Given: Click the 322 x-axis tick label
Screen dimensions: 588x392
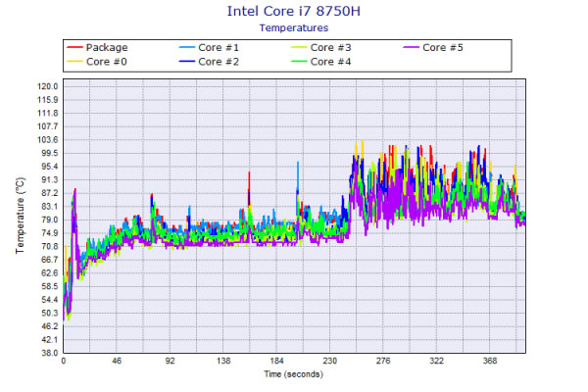Looking at the screenshot, I should (436, 361).
